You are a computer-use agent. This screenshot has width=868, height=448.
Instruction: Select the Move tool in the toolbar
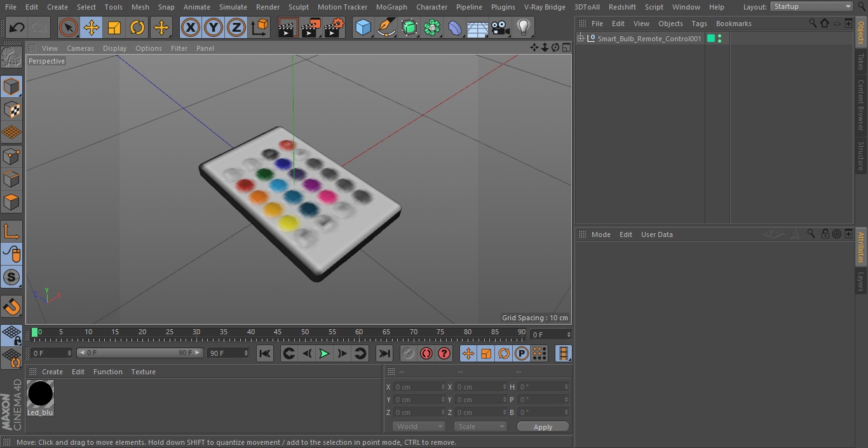pos(92,27)
